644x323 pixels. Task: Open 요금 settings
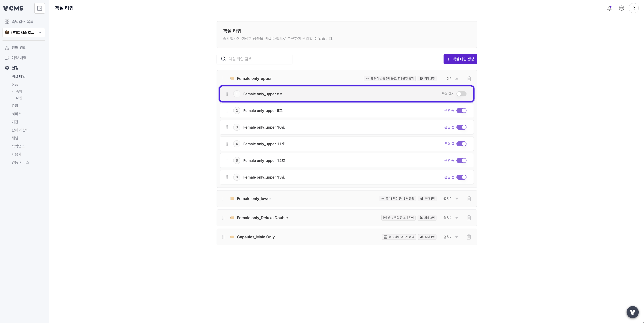pyautogui.click(x=15, y=106)
